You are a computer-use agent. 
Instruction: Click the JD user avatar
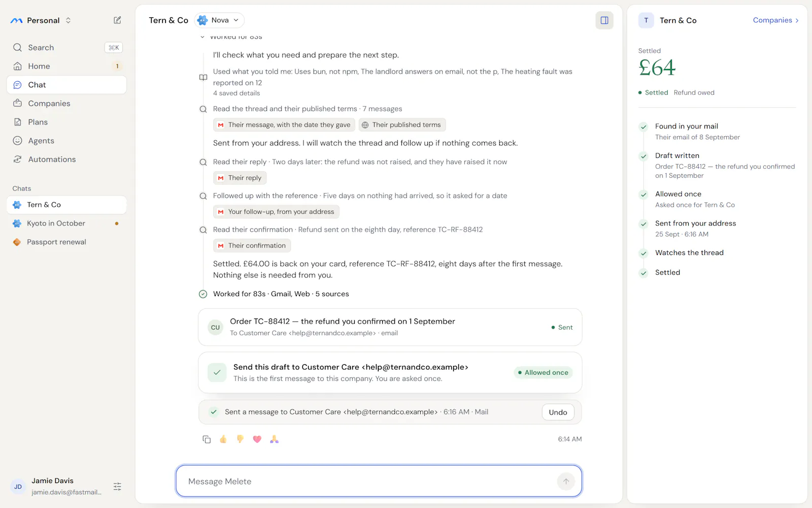click(18, 487)
